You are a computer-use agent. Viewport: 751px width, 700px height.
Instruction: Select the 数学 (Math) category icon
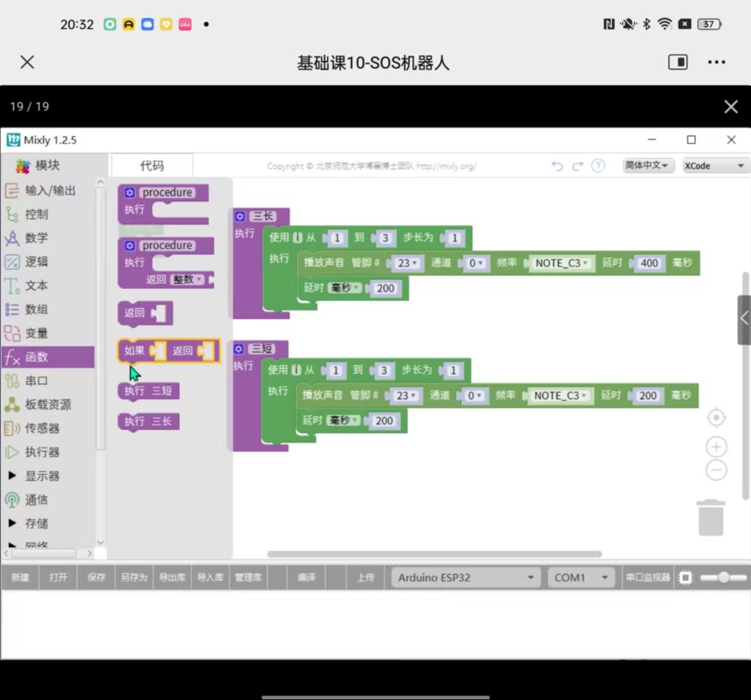point(29,238)
